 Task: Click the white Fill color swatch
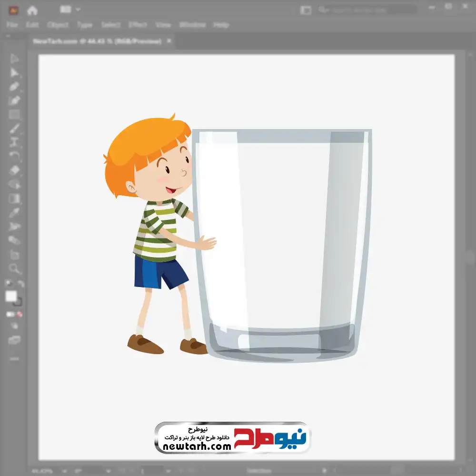pos(11,297)
